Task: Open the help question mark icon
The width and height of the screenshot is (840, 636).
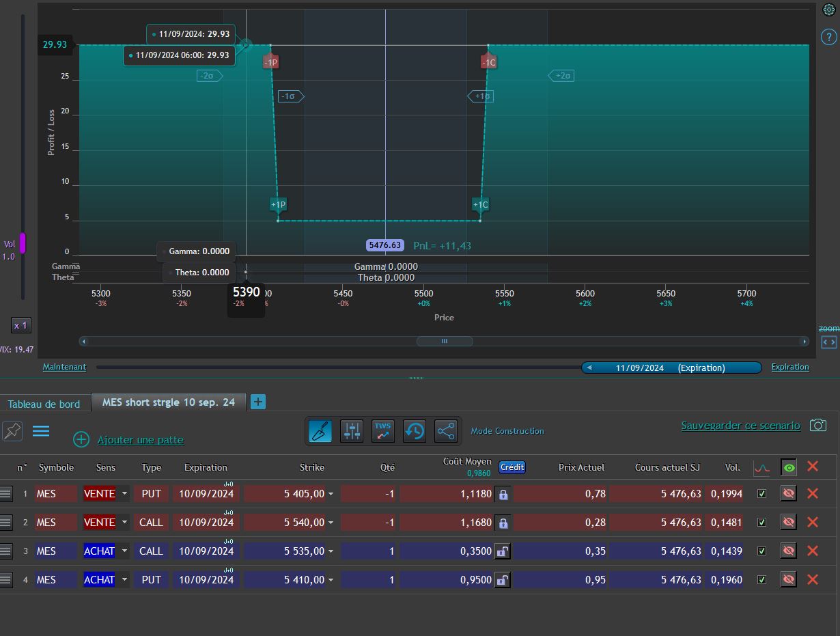Action: pyautogui.click(x=828, y=37)
